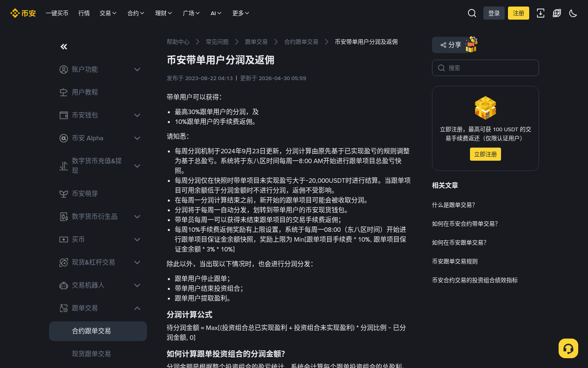This screenshot has width=588, height=368.
Task: Go to 常见问题 breadcrumb
Action: (x=217, y=42)
